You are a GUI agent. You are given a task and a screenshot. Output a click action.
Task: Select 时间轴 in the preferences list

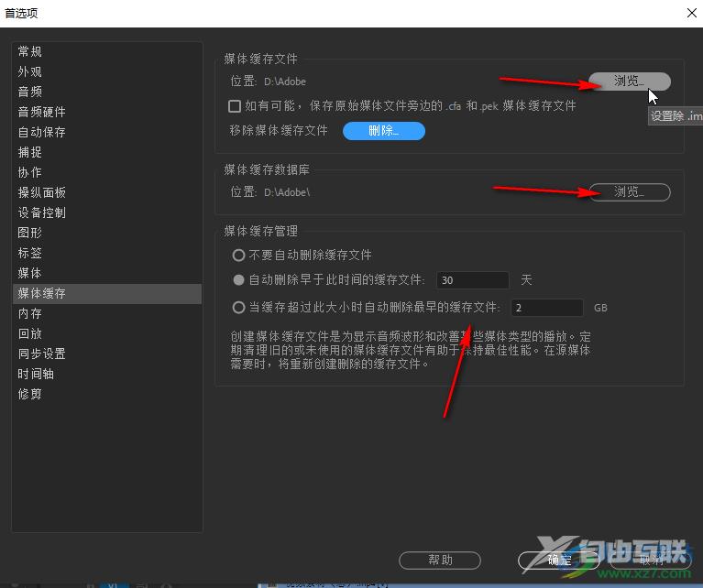coord(106,375)
